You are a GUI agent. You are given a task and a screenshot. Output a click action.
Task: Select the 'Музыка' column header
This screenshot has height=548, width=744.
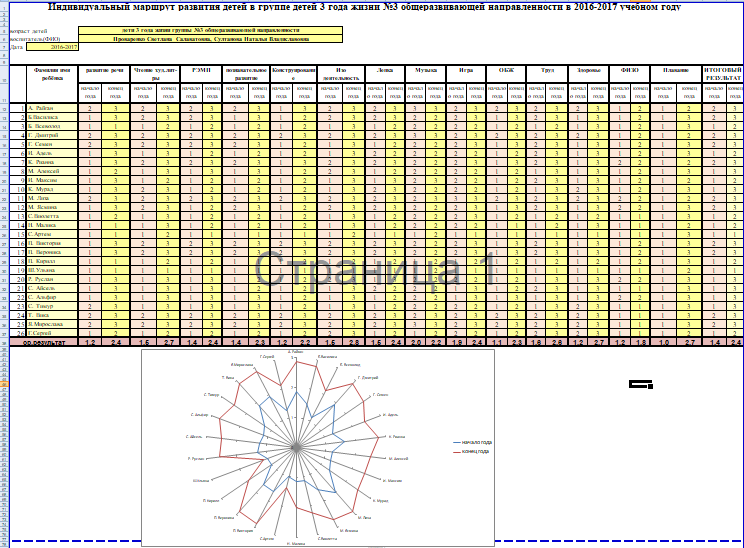tap(426, 72)
